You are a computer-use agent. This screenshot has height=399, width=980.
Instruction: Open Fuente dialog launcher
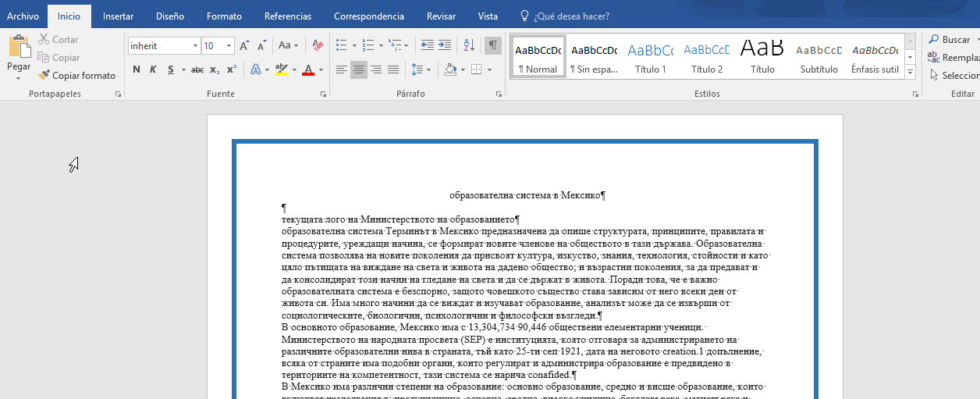(x=323, y=94)
